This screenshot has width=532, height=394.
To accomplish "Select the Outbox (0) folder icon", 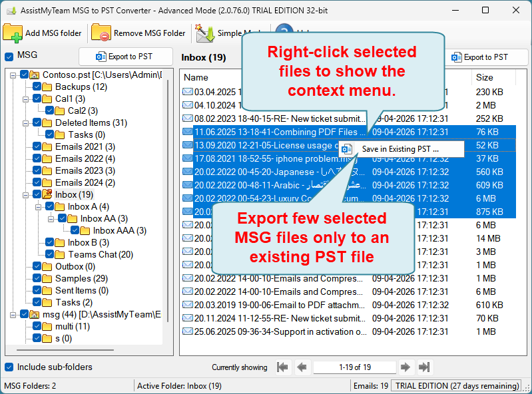I will pyautogui.click(x=47, y=266).
